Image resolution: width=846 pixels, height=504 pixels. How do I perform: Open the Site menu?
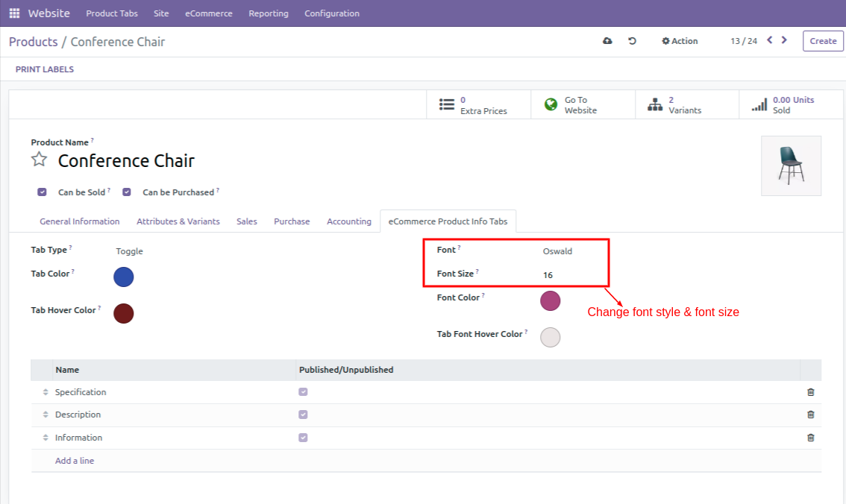(161, 13)
